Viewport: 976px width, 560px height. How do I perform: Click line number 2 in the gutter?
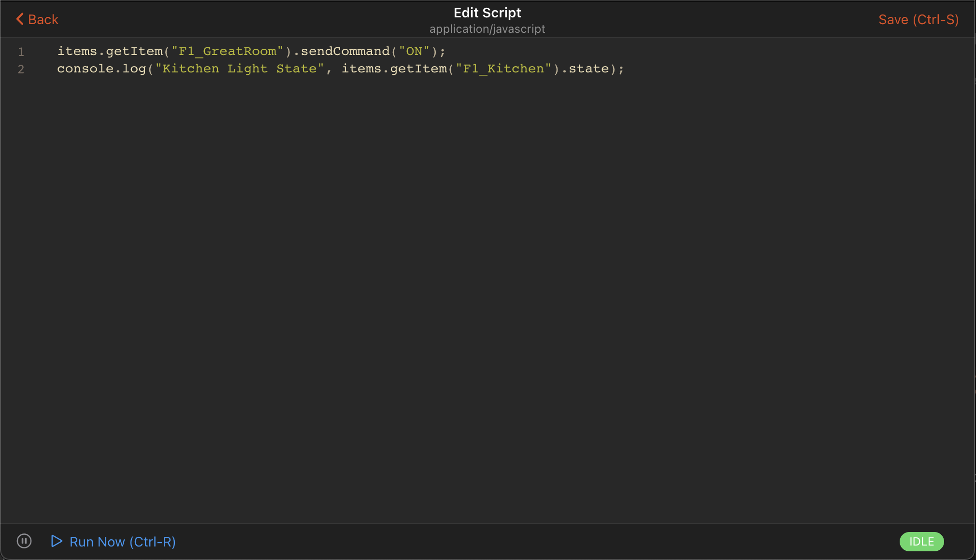tap(21, 69)
